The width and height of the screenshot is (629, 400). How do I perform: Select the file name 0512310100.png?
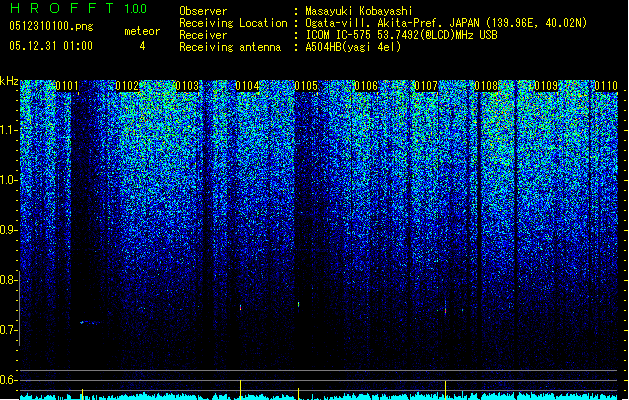tap(51, 26)
